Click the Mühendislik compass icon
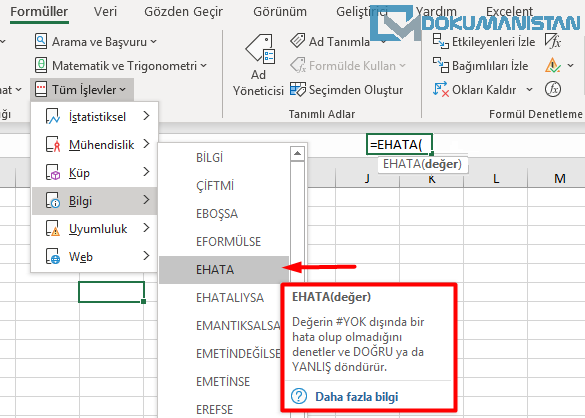 click(x=52, y=144)
